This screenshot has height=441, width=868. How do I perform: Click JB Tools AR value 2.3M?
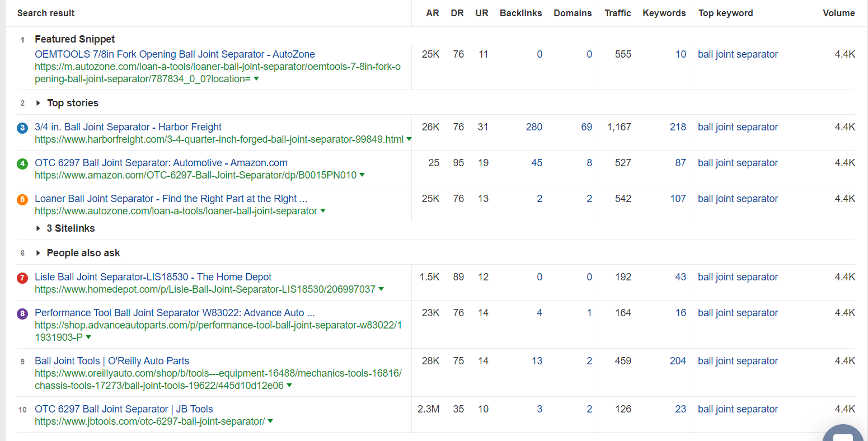pos(428,409)
